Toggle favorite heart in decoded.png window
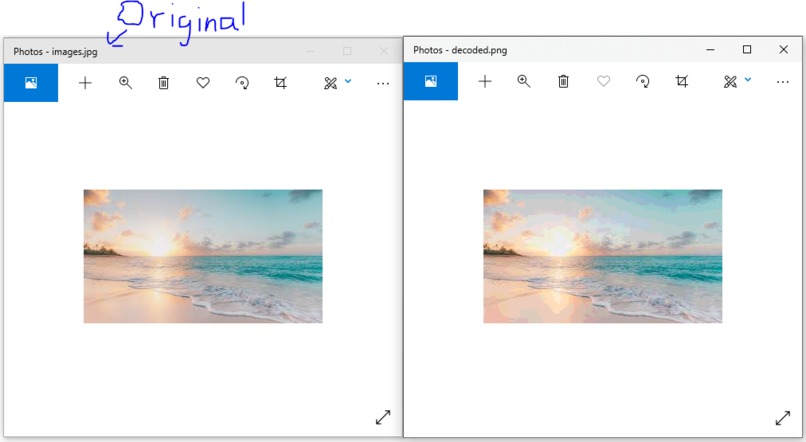This screenshot has width=806, height=442. (x=603, y=81)
